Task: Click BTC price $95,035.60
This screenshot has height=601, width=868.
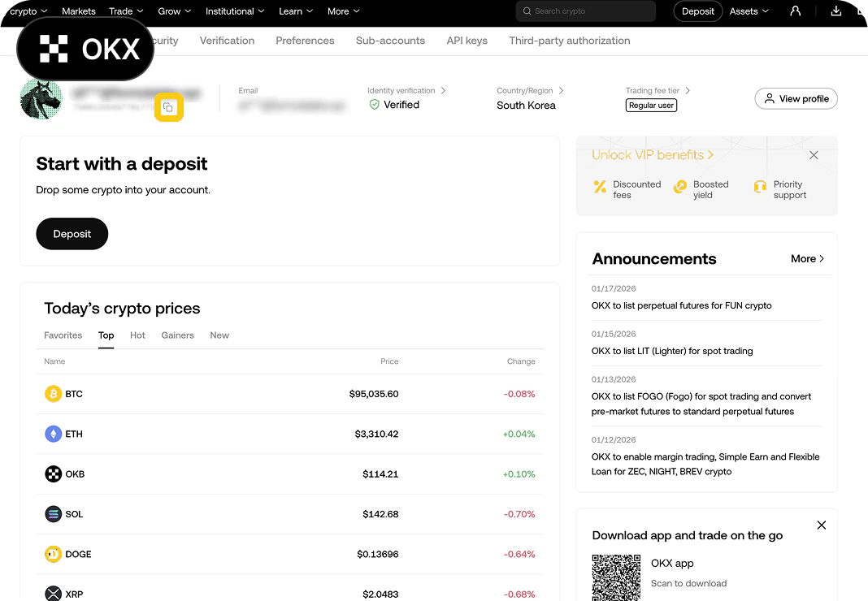Action: click(374, 394)
